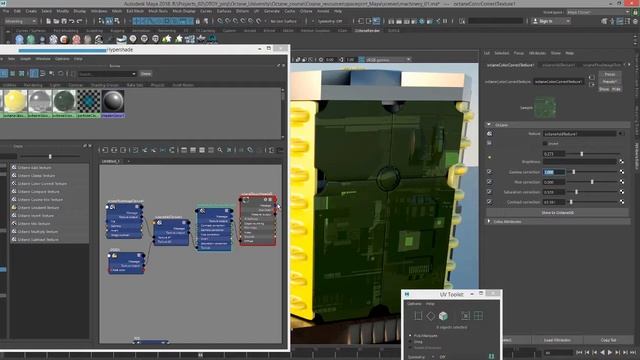Click the Redo arrow icon
The height and width of the screenshot is (360, 640).
[79, 21]
